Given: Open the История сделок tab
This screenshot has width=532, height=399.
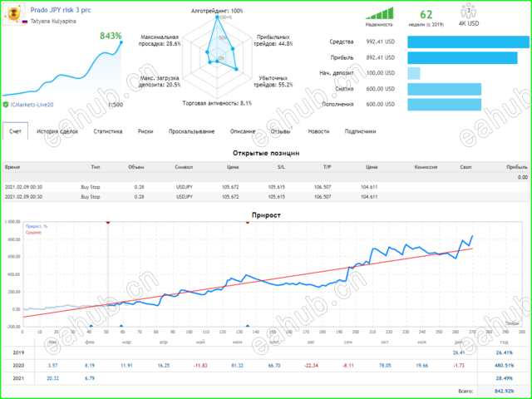Looking at the screenshot, I should coord(57,131).
